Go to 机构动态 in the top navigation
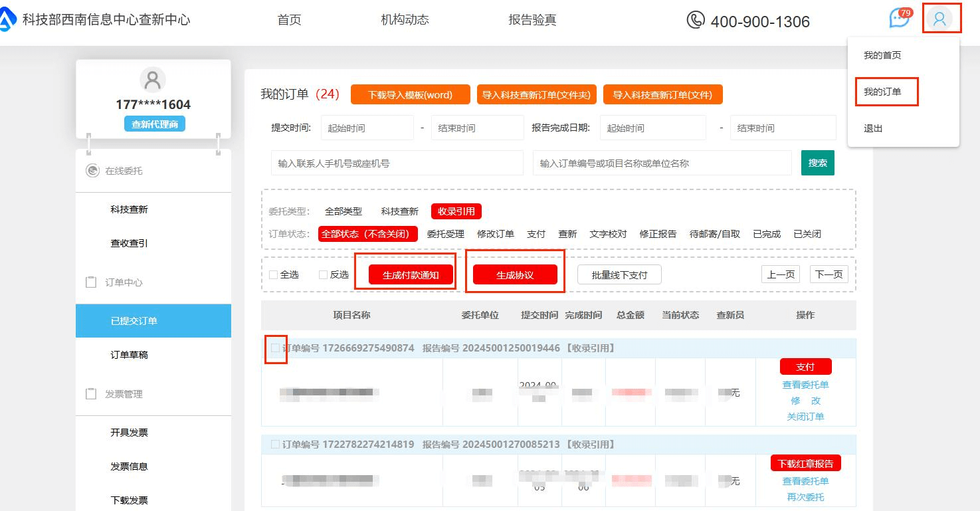 tap(405, 20)
